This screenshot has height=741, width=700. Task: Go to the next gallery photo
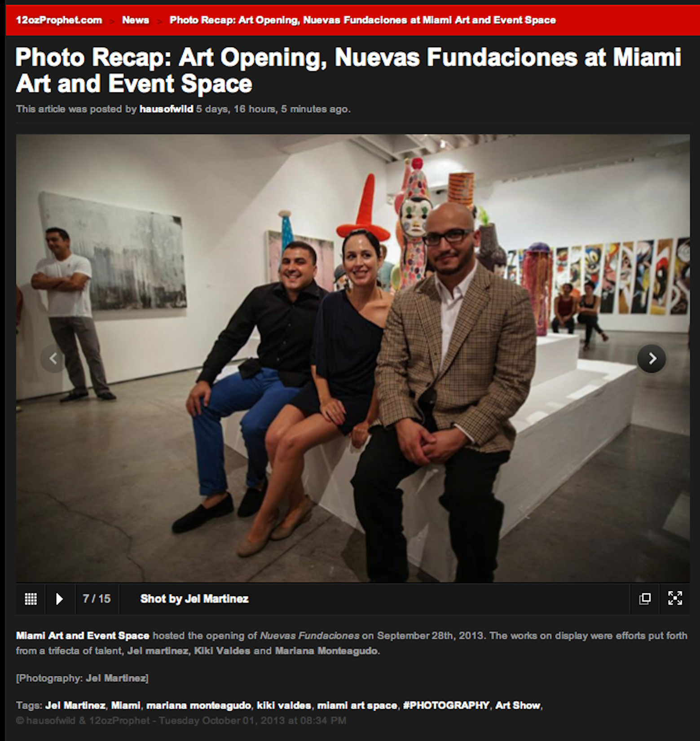pyautogui.click(x=652, y=358)
